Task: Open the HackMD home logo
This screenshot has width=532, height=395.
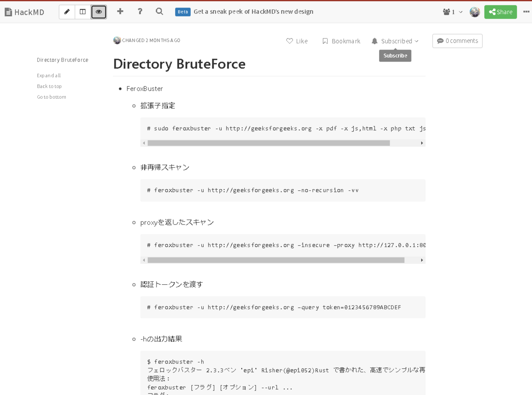Action: coord(24,12)
